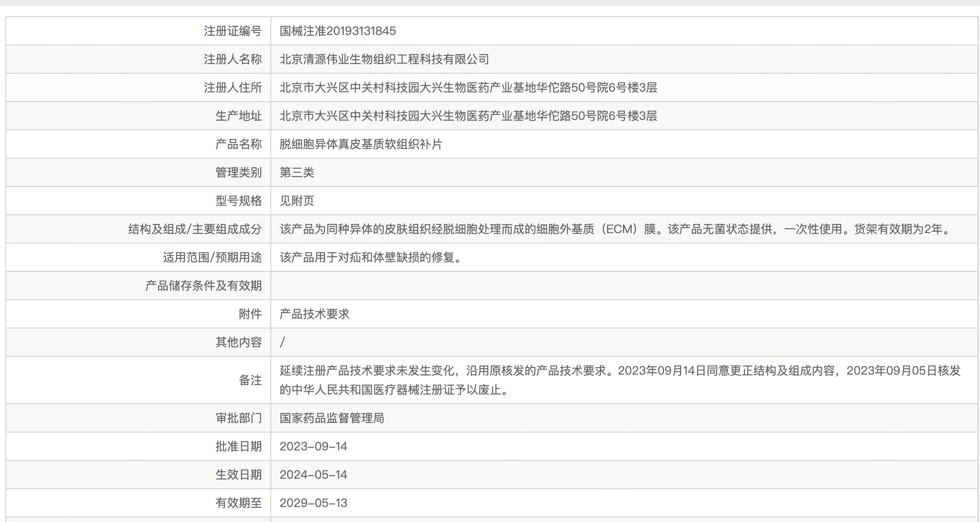
Task: Click the slash value beside 其他内容
Action: click(x=282, y=343)
